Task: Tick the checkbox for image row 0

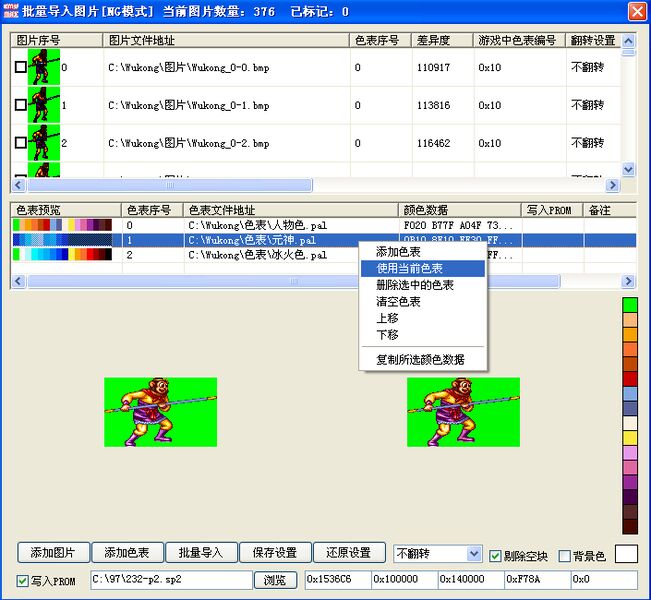Action: click(x=21, y=68)
